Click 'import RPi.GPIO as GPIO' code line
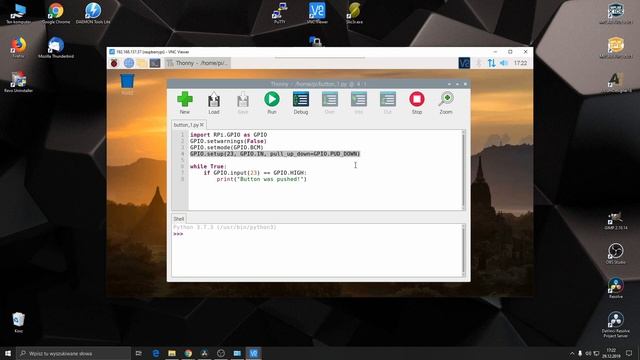The image size is (640, 360). click(x=229, y=135)
